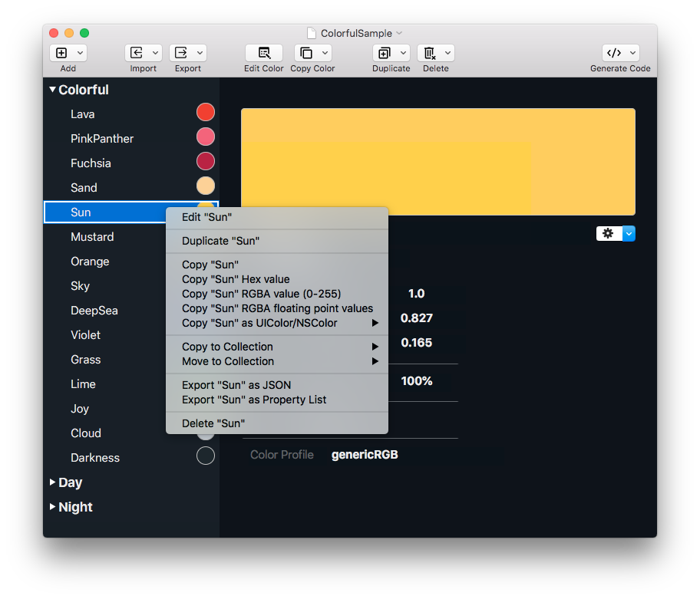This screenshot has width=700, height=599.
Task: Select the Edit Color tool
Action: pos(264,53)
